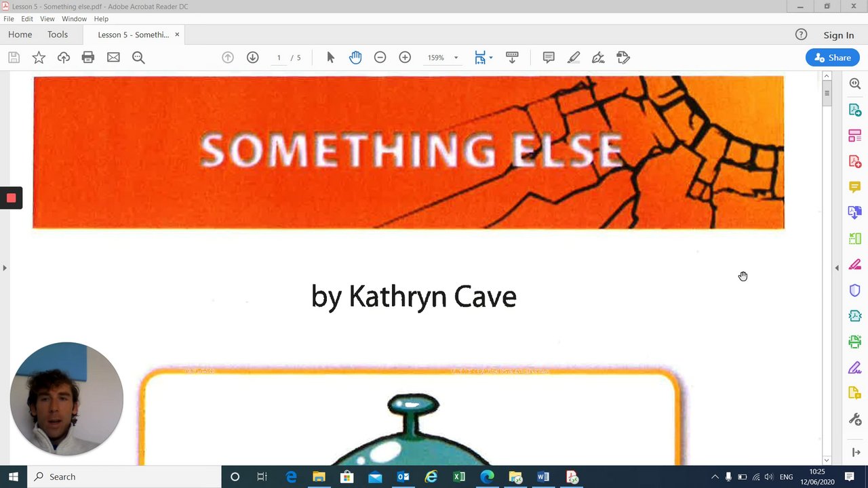The height and width of the screenshot is (488, 868).
Task: Choose the arrow selection tool
Action: [x=330, y=58]
